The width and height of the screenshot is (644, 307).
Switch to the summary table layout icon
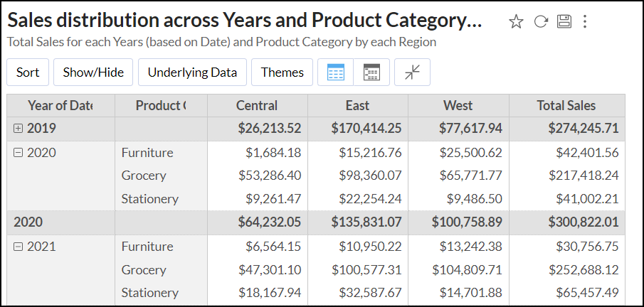point(371,72)
